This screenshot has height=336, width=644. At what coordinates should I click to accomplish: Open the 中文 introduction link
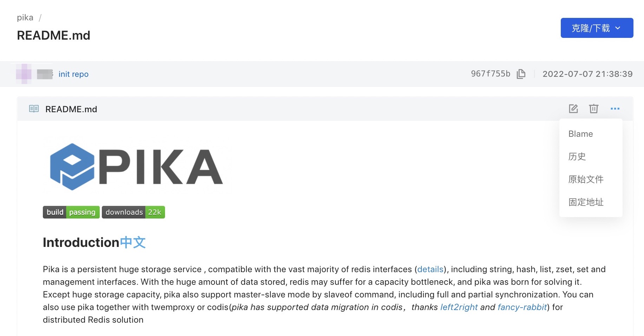[x=133, y=242]
